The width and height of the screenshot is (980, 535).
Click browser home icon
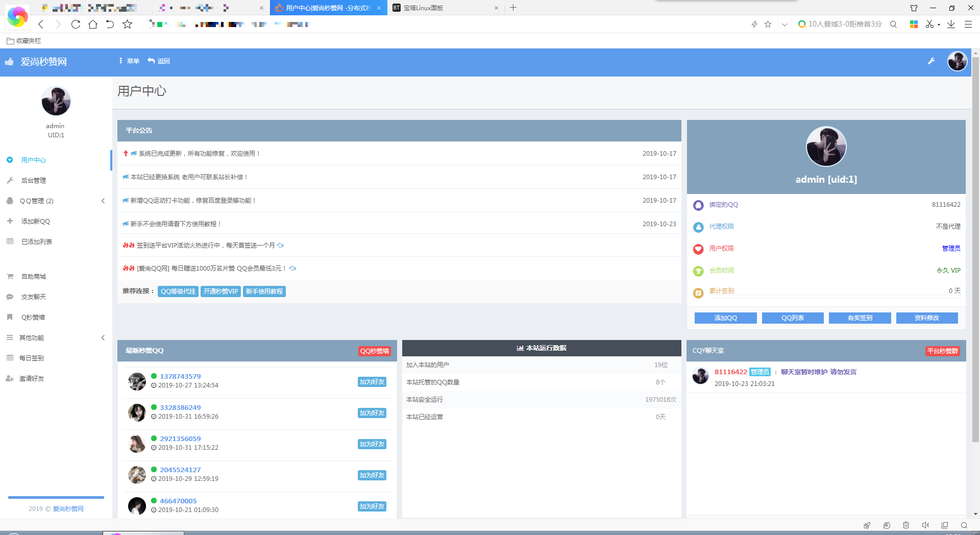[x=93, y=24]
